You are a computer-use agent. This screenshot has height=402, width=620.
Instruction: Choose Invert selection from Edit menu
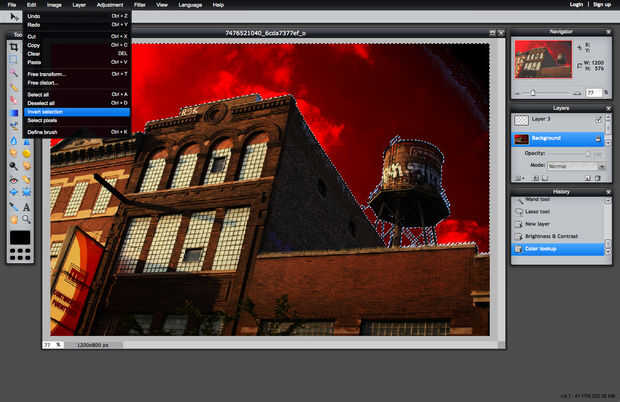pyautogui.click(x=77, y=112)
